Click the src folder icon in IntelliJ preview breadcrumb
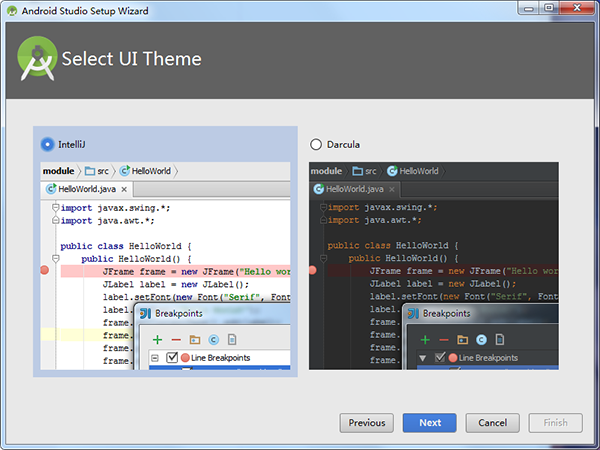The width and height of the screenshot is (600, 450). pyautogui.click(x=90, y=171)
